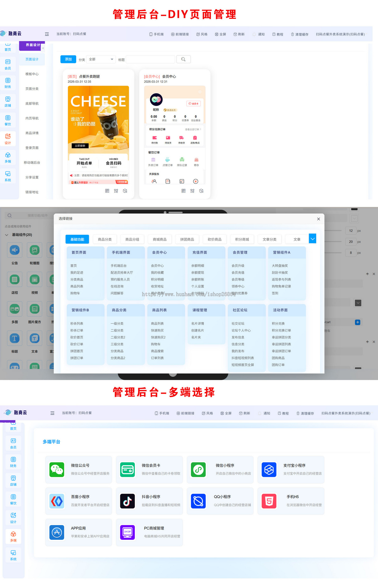
Task: Open the 系统 icon in the 多端平台 screen's sidebar
Action: (x=13, y=555)
